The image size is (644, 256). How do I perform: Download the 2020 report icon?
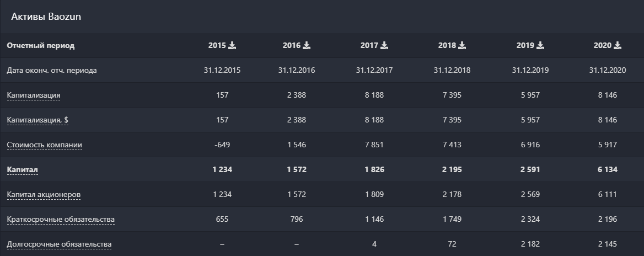point(618,45)
